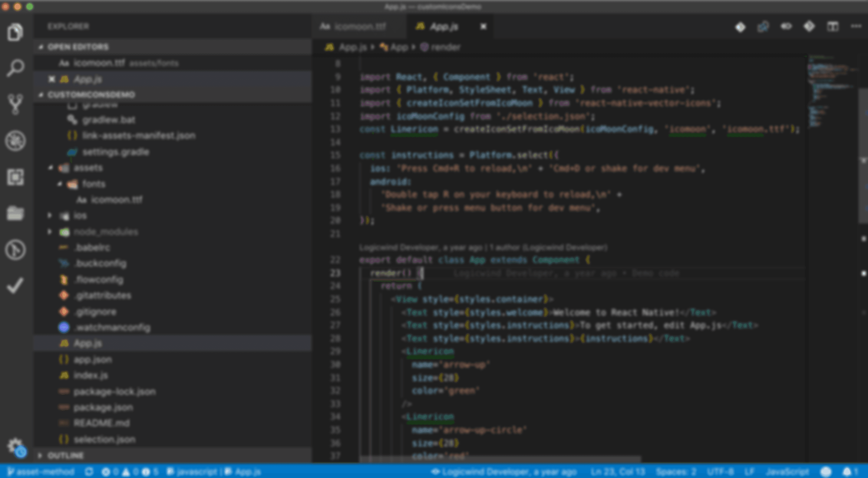This screenshot has width=868, height=478.
Task: Open Source Control view icon
Action: coord(15,104)
